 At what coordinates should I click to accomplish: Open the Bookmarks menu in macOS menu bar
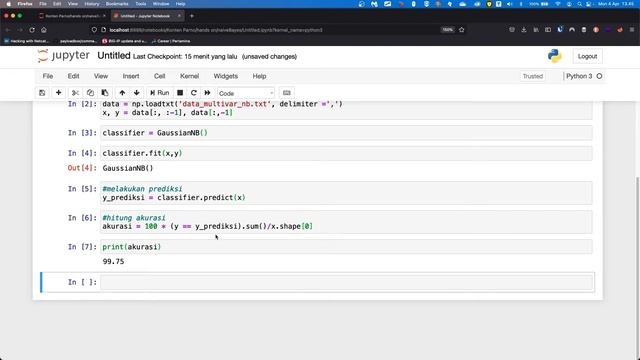pos(117,4)
